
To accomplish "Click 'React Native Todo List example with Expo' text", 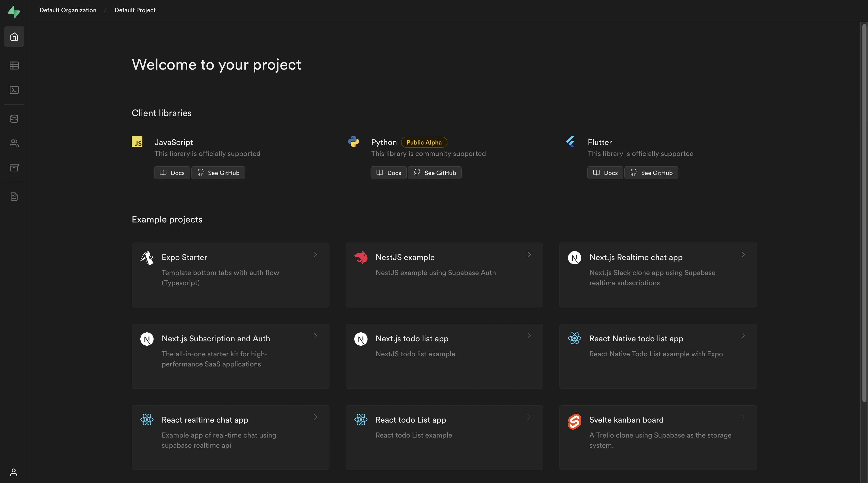I will click(656, 353).
